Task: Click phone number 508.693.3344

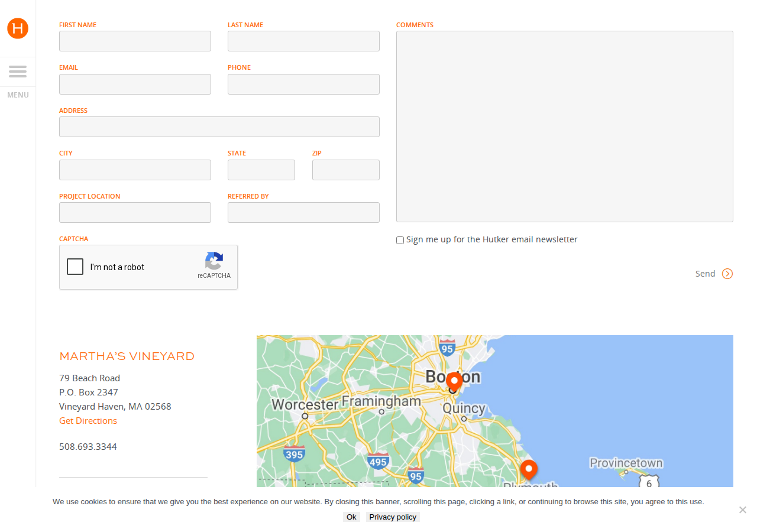Action: [x=88, y=447]
